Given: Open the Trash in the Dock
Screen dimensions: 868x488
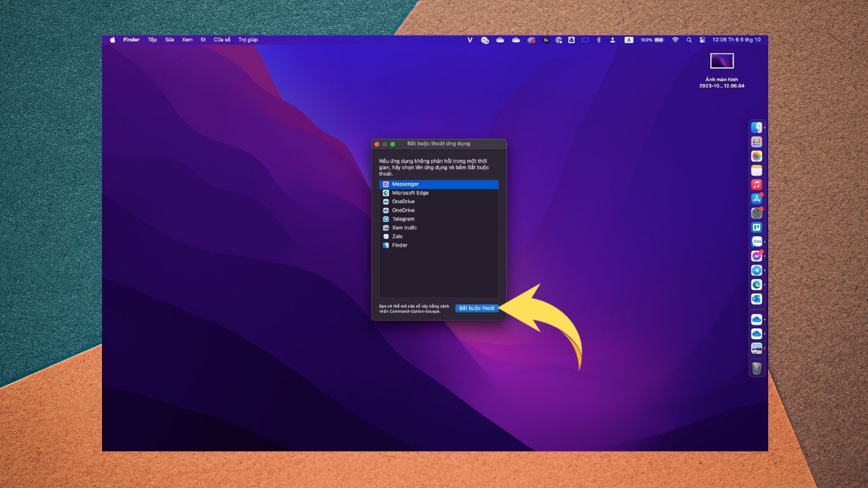Looking at the screenshot, I should [757, 369].
